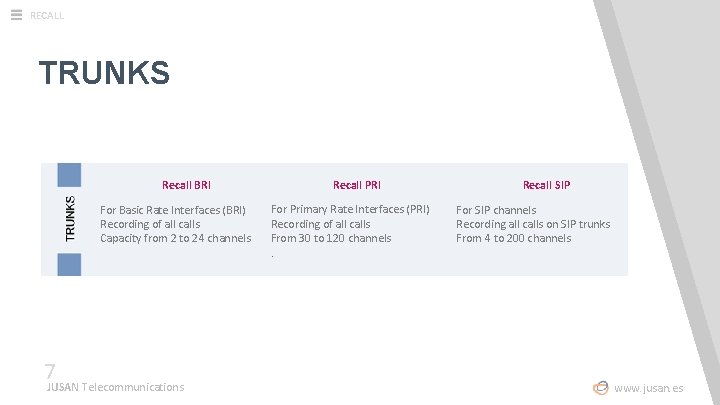
Task: Select the Recall SIP heading
Action: pyautogui.click(x=546, y=185)
